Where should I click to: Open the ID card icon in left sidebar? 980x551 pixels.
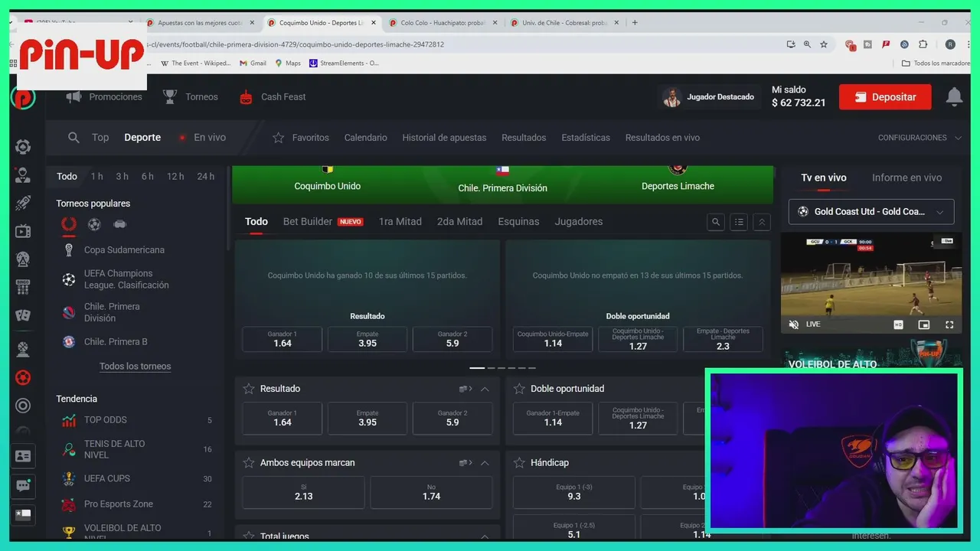coord(23,456)
